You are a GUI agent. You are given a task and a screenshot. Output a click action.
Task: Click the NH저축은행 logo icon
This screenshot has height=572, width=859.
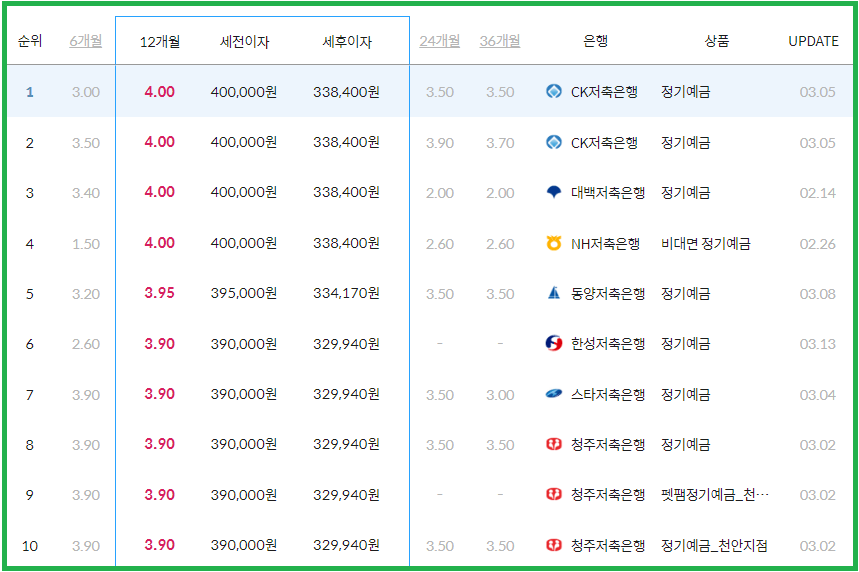click(554, 243)
